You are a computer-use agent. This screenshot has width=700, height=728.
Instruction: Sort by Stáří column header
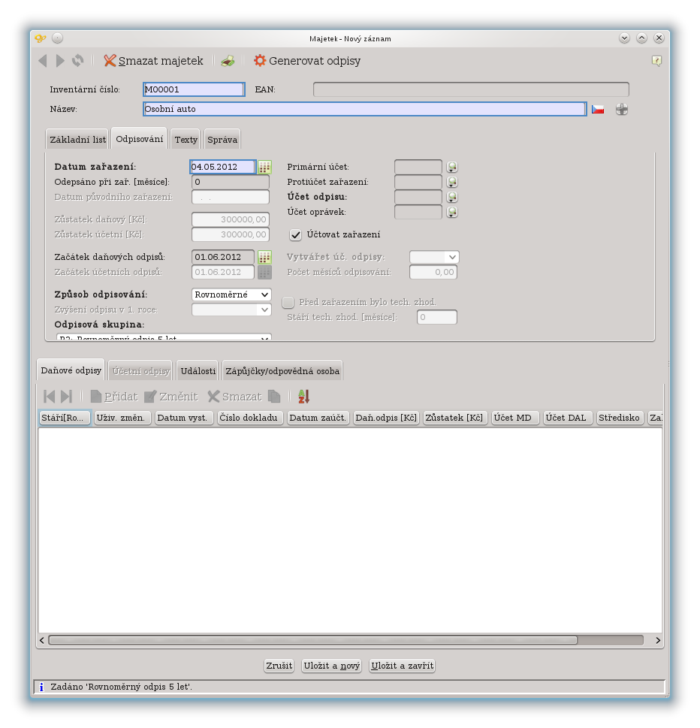[65, 418]
